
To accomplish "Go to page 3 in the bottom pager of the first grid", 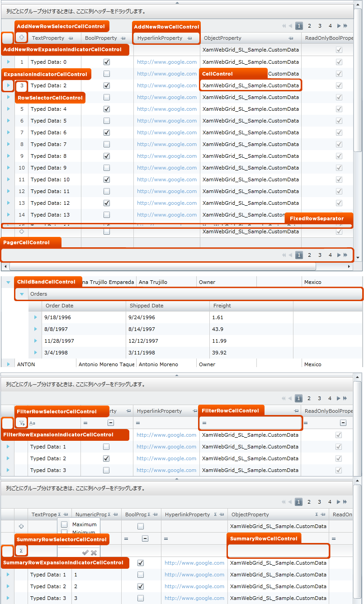I will pos(320,255).
